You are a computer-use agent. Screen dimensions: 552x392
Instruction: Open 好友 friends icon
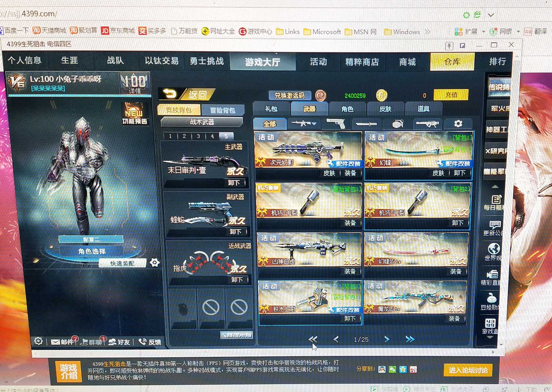click(x=119, y=342)
